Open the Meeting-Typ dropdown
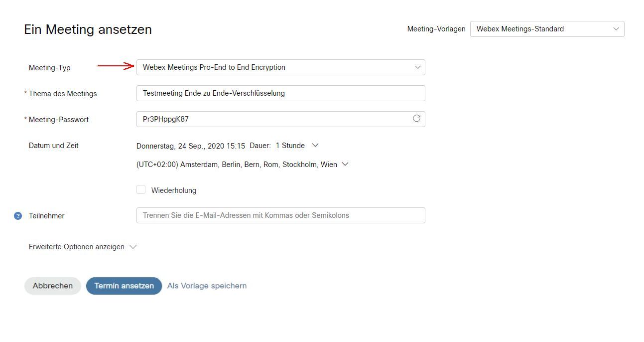Image resolution: width=644 pixels, height=342 pixels. click(280, 67)
